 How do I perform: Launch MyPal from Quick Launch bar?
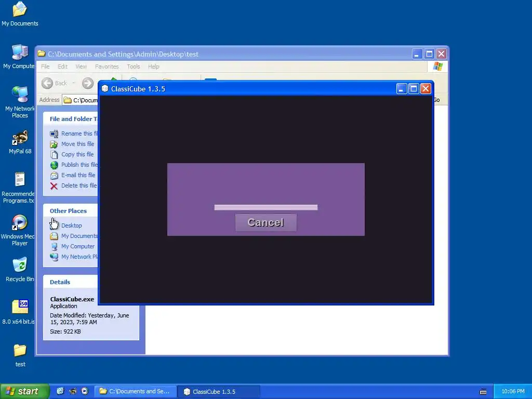72,391
